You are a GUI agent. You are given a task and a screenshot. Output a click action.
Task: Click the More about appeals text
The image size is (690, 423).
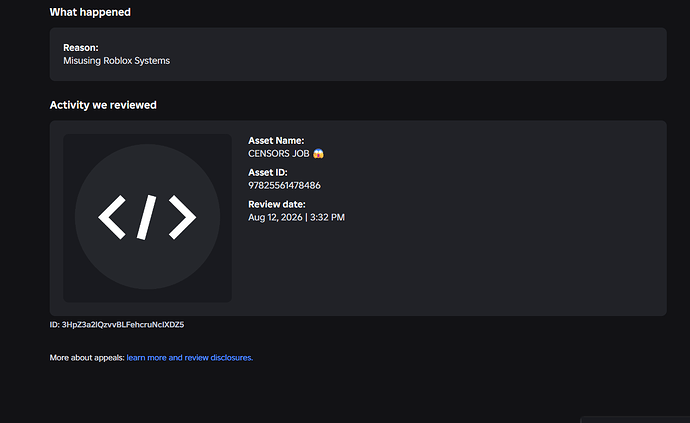click(87, 358)
